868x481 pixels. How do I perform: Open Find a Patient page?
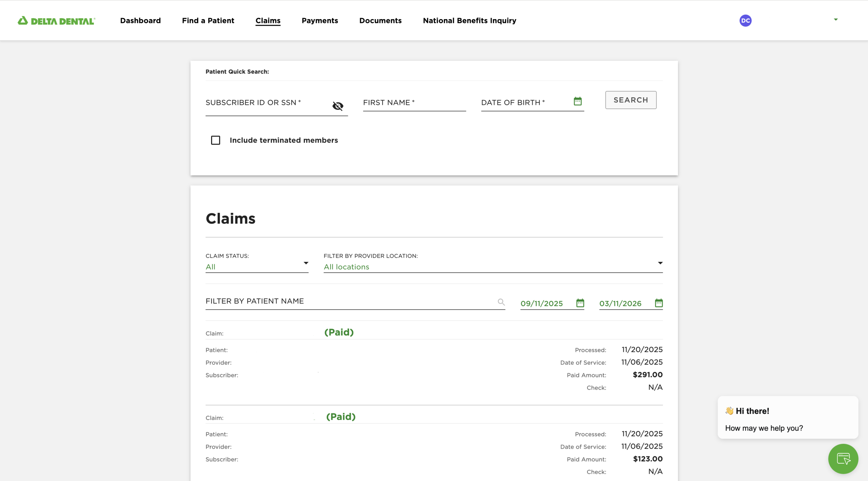[208, 20]
